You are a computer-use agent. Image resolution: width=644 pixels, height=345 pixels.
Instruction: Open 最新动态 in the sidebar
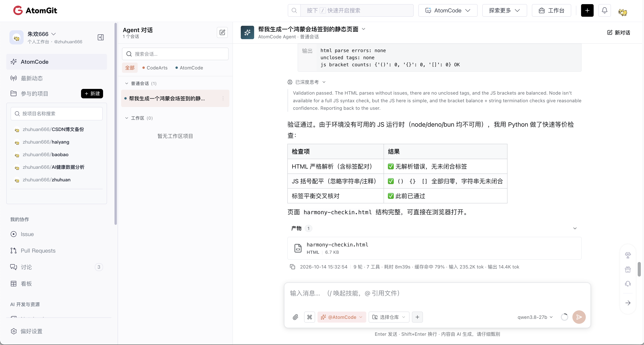(56, 78)
